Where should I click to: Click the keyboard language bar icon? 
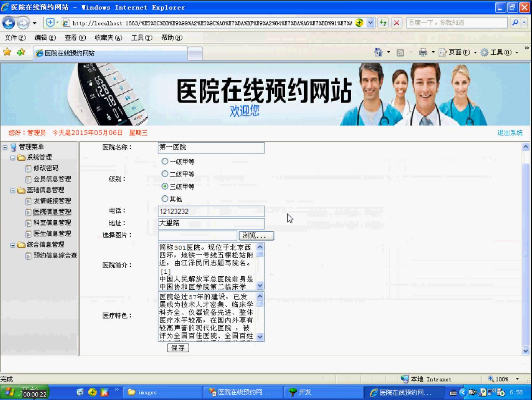coord(453,392)
